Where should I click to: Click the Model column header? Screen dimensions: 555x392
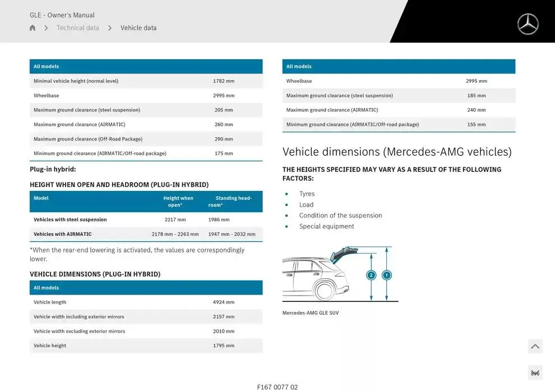[x=41, y=198]
